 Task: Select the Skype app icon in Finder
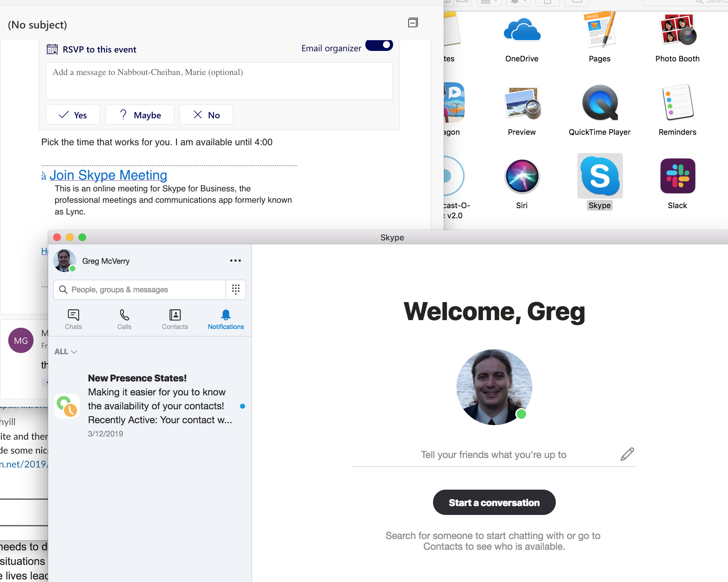600,176
